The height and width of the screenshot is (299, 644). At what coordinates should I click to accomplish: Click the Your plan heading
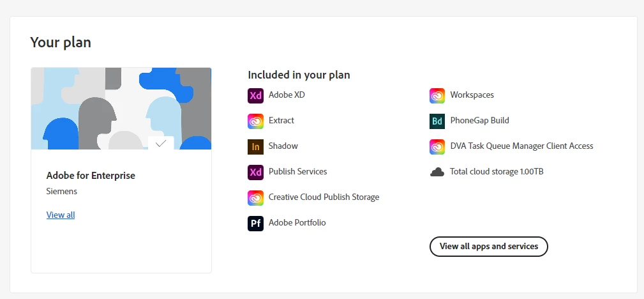[61, 42]
